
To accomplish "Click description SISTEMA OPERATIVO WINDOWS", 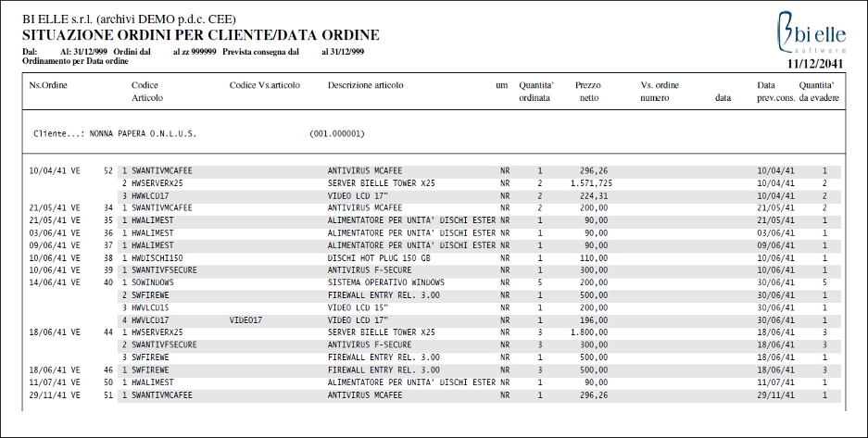I will (386, 282).
